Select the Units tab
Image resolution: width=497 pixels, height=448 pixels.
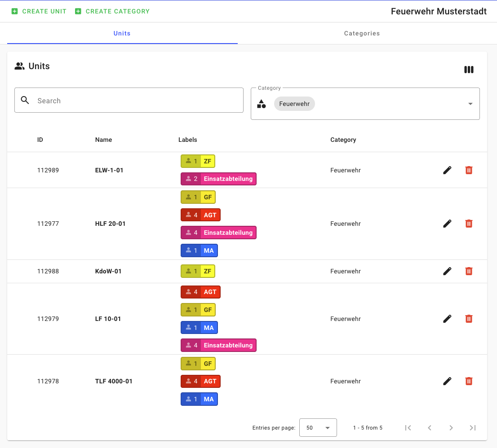point(122,33)
